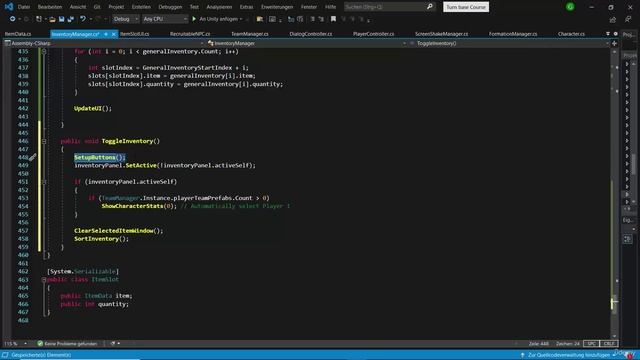
Task: Close the InventoryManager.cs tab
Action: pos(113,34)
